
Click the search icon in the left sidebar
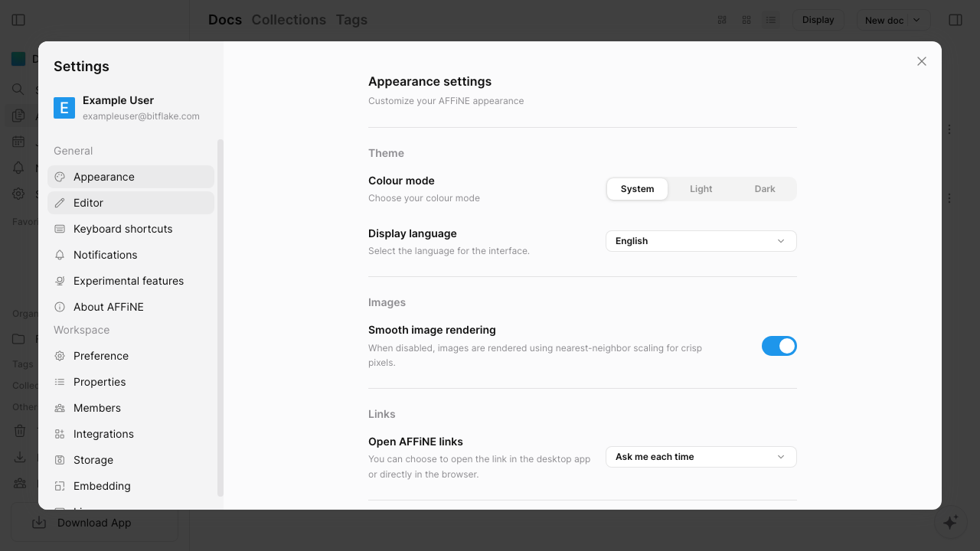18,90
